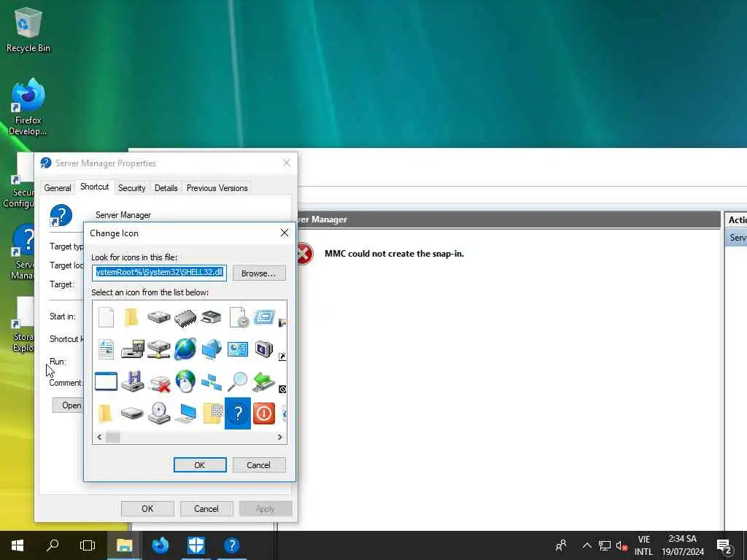This screenshot has height=560, width=747.
Task: Select the purple floppy disk drive icon
Action: 132,381
